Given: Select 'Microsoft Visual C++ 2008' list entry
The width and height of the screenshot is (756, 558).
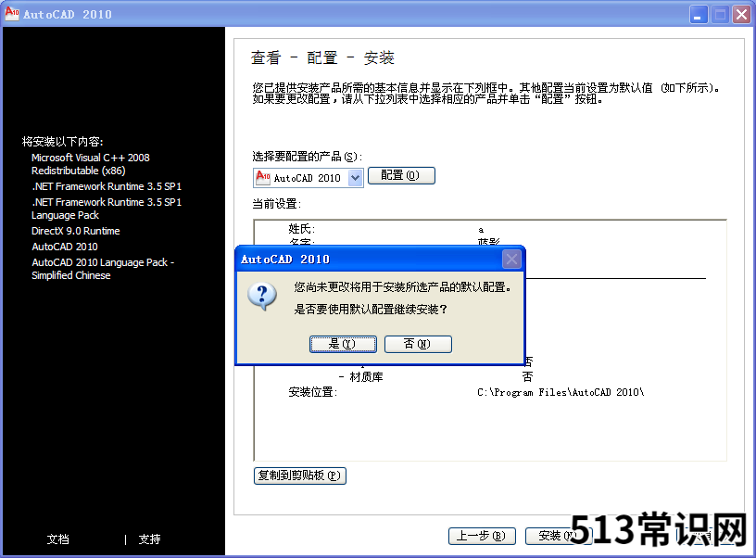Looking at the screenshot, I should [x=91, y=164].
